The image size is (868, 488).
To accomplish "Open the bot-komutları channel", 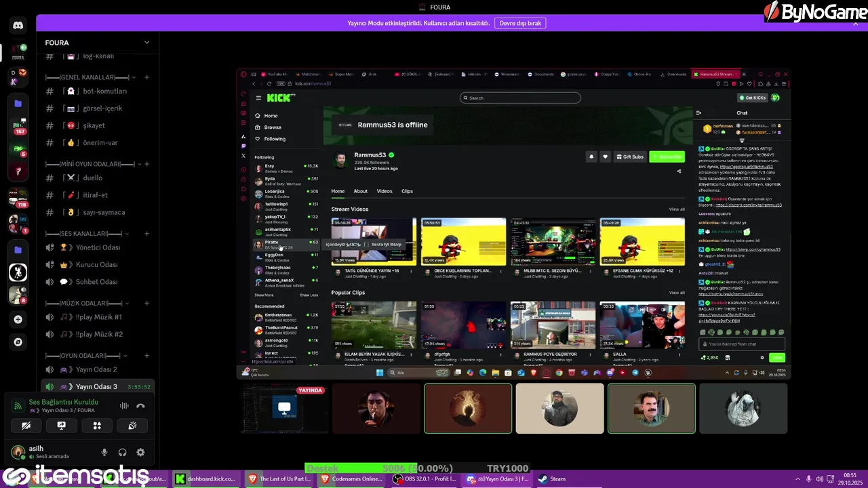I will (x=98, y=91).
